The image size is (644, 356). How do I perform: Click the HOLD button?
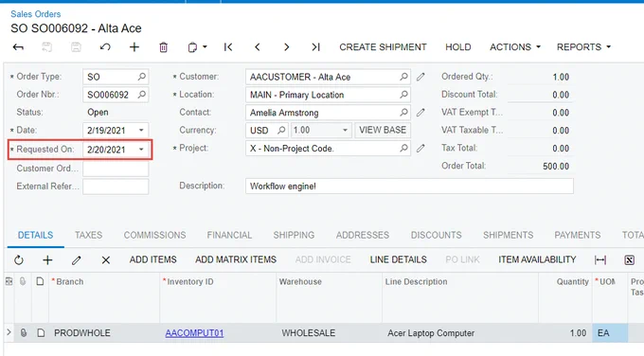[458, 47]
